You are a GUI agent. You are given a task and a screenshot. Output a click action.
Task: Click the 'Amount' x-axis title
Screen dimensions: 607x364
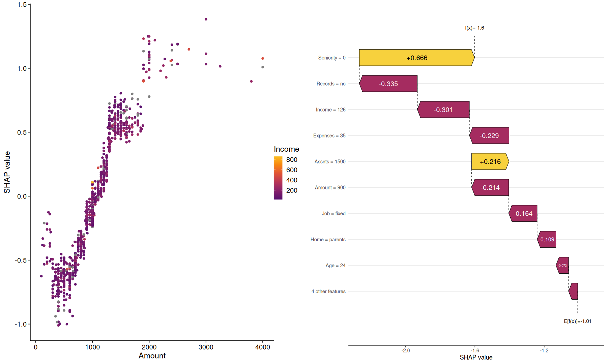point(152,356)
